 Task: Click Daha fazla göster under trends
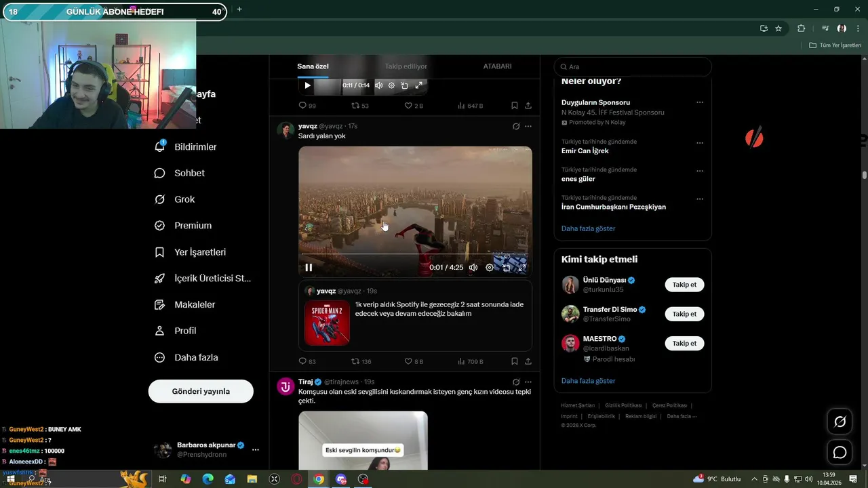tap(588, 228)
